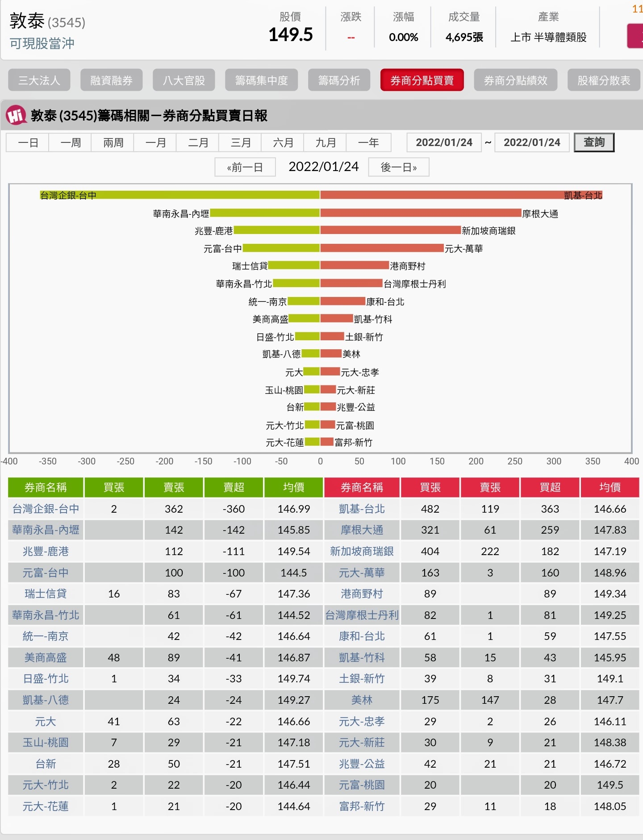Click the 賣超 column header

(x=234, y=487)
